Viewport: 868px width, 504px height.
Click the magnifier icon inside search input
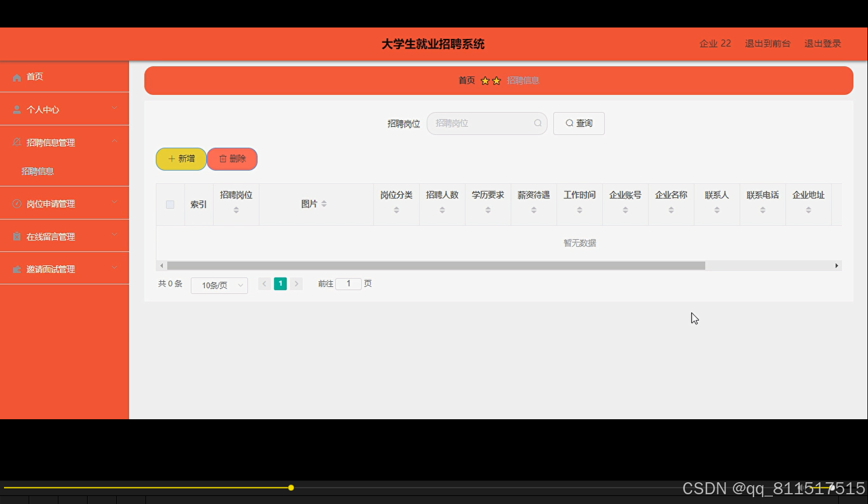tap(538, 123)
